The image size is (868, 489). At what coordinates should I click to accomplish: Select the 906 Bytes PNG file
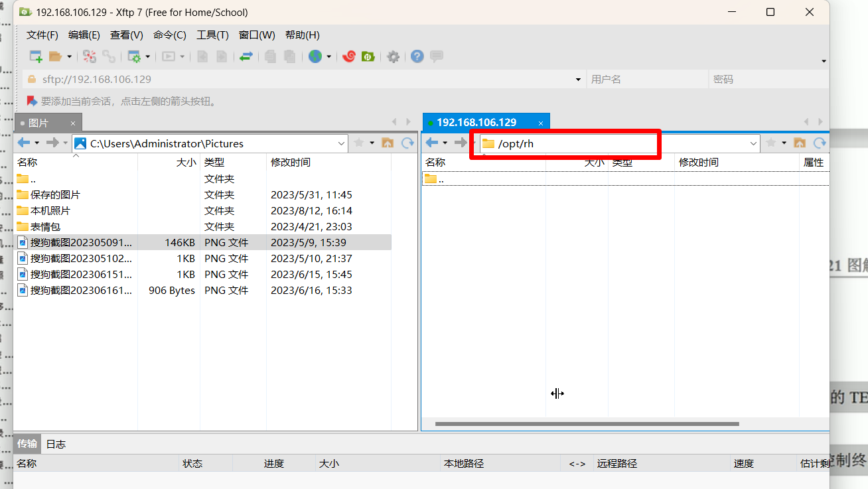coord(203,290)
